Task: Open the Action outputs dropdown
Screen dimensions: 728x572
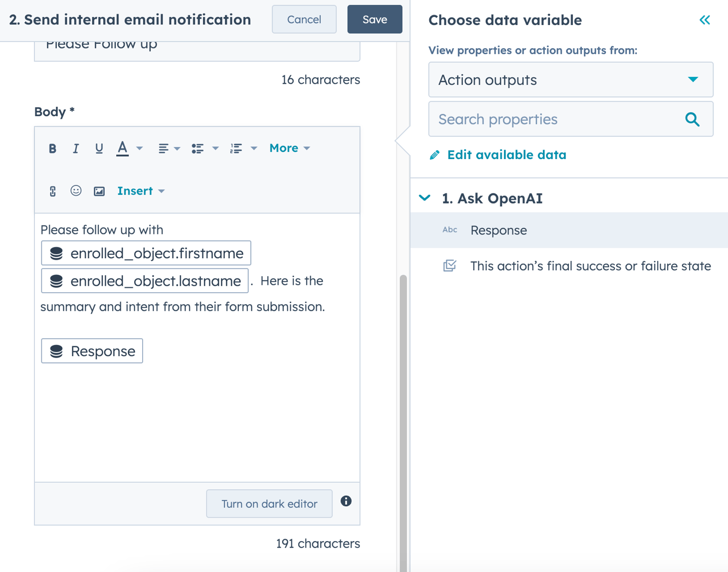Action: click(x=570, y=80)
